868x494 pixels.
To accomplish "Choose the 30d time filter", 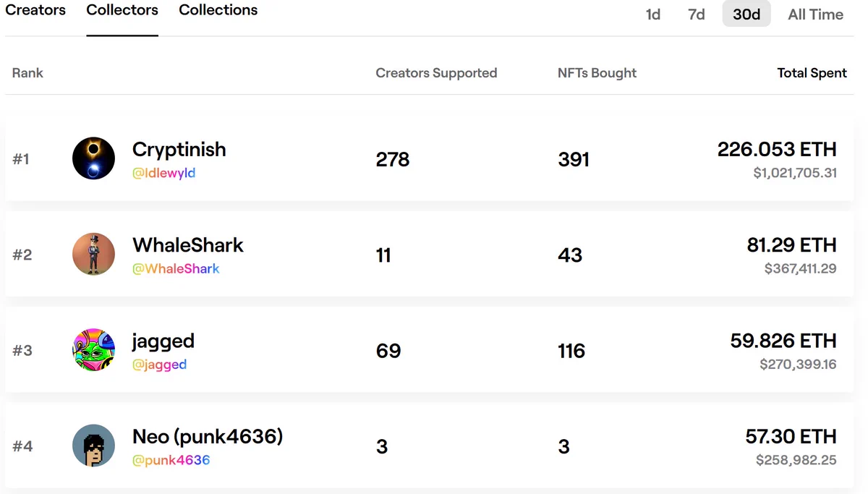I will coord(746,14).
